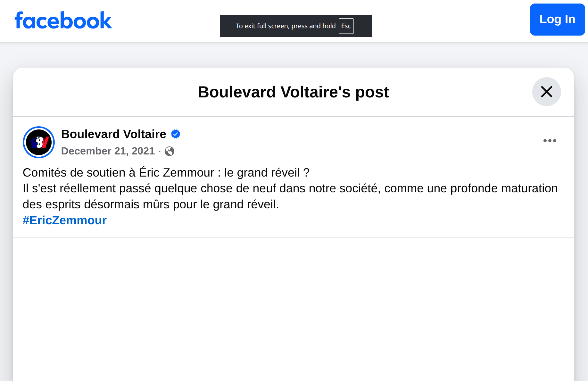Click the blue verified badge

tap(176, 134)
